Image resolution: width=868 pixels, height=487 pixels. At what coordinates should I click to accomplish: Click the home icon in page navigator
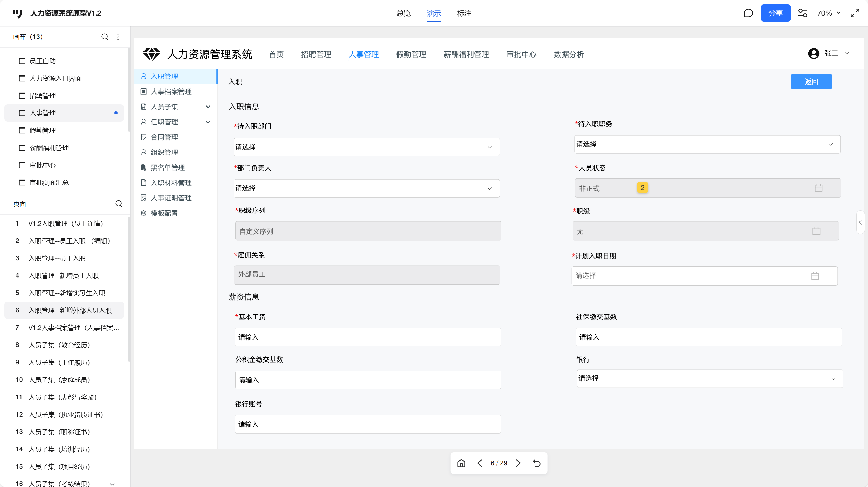tap(461, 463)
